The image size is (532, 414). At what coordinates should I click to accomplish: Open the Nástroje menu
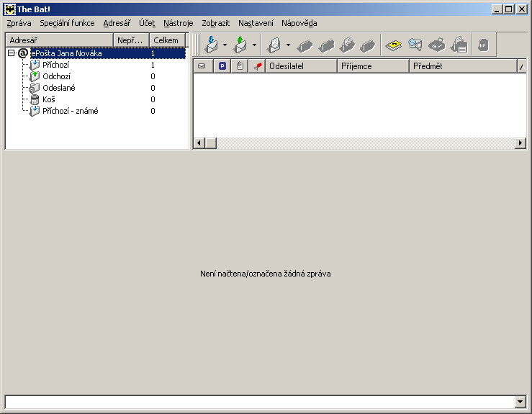click(179, 23)
